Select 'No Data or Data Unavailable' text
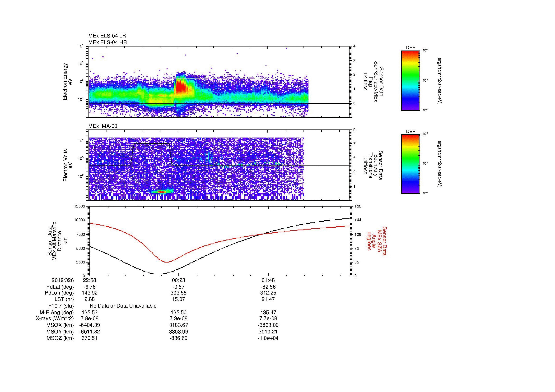The image size is (555, 392). point(123,306)
